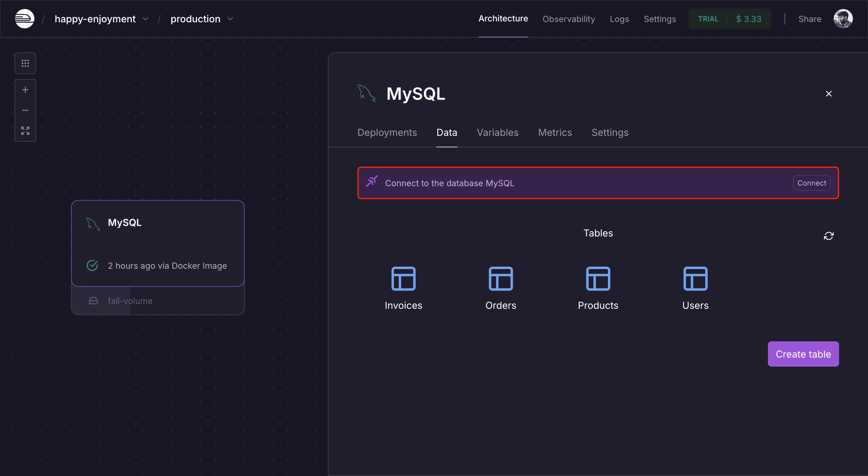868x476 pixels.
Task: Click the "Connect to the database MySQL" text
Action: click(449, 183)
